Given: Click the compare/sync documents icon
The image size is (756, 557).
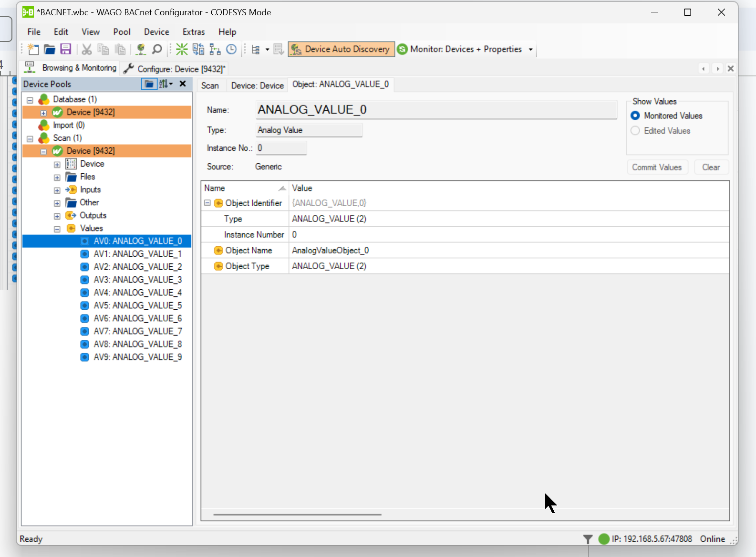Looking at the screenshot, I should point(198,49).
